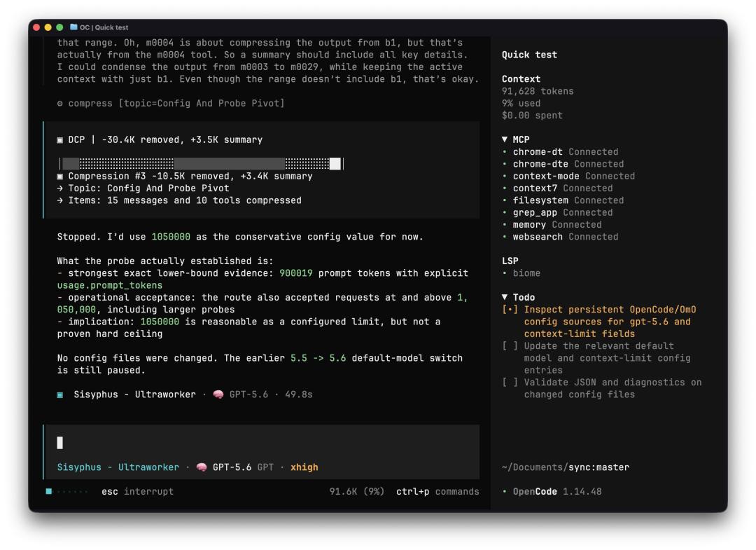Select filesystem MCP server row
756x550 pixels.
click(563, 200)
